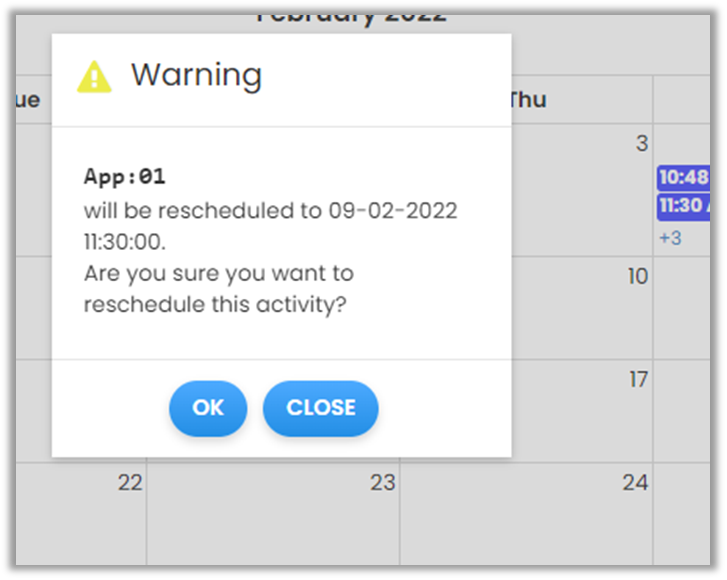Expand the +3 more events link
The height and width of the screenshot is (580, 727).
coord(670,238)
